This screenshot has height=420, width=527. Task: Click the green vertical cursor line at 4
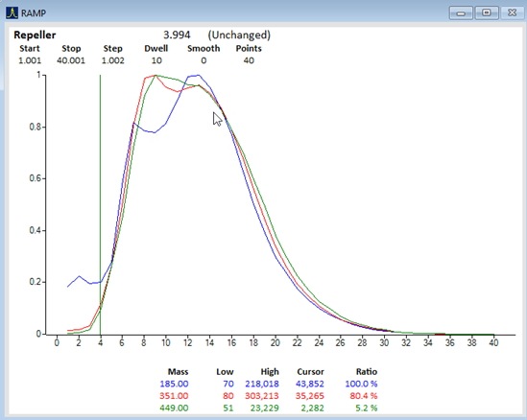click(100, 205)
